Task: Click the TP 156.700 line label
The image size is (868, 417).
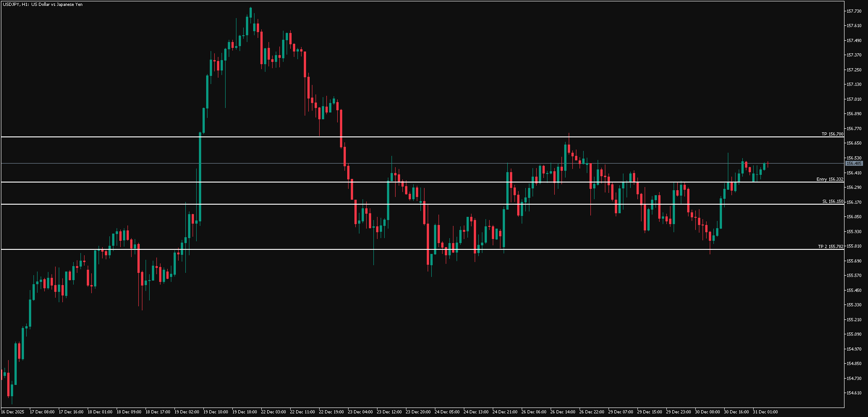Action: pyautogui.click(x=832, y=134)
